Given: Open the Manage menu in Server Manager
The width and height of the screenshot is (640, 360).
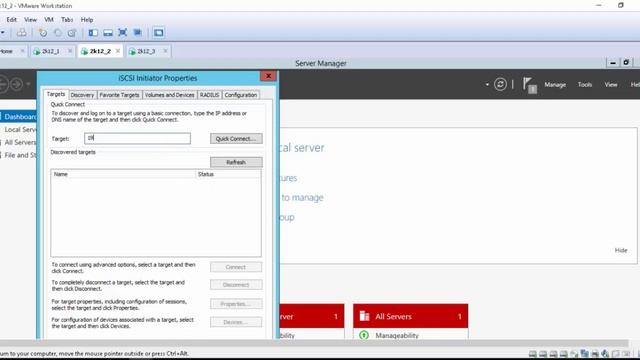Looking at the screenshot, I should [x=555, y=84].
